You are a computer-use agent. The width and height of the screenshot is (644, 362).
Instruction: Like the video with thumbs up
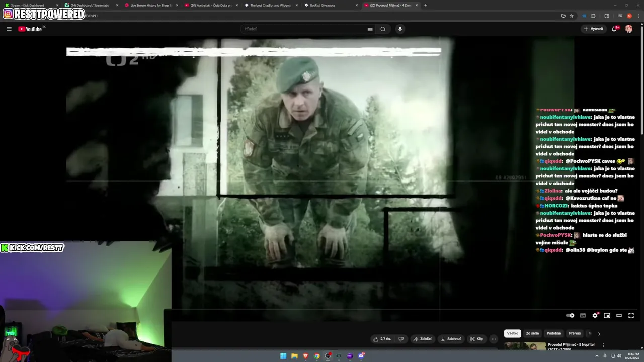point(382,339)
